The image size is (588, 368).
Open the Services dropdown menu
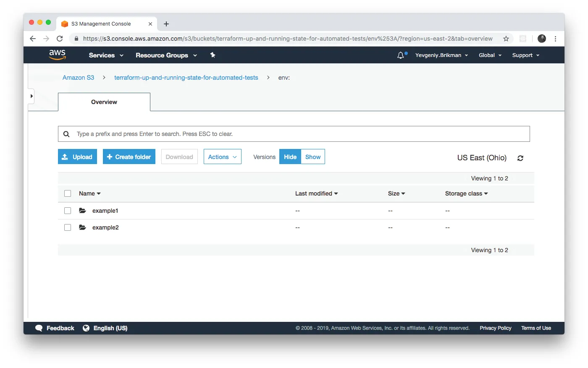[106, 55]
